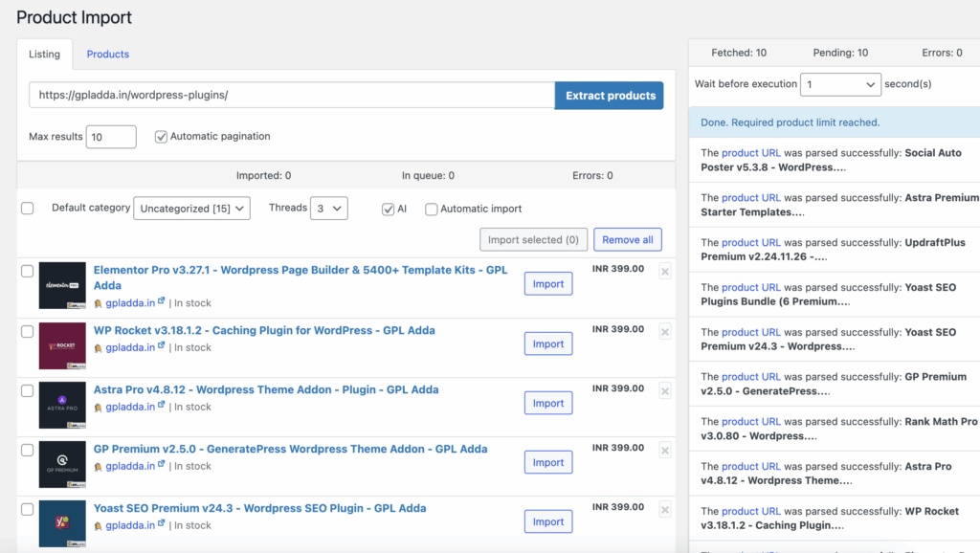980x553 pixels.
Task: Click X icon on Astra Pro row
Action: pyautogui.click(x=665, y=391)
